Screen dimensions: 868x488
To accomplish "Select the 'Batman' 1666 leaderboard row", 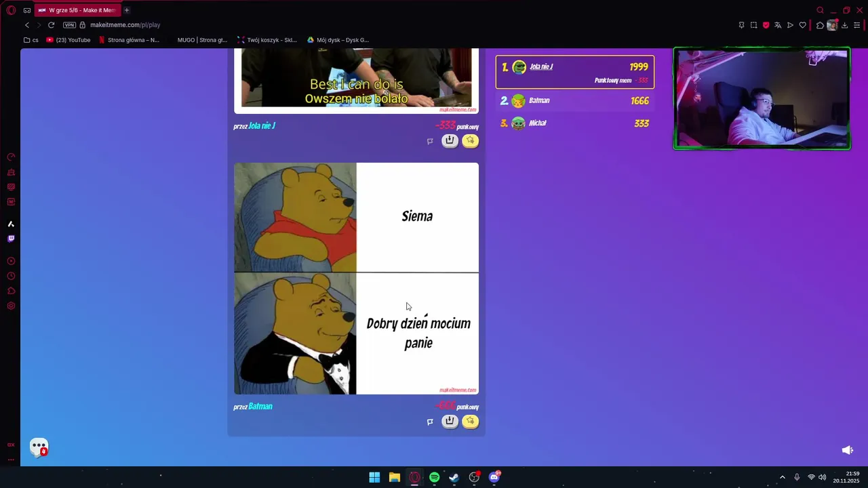I will [575, 101].
